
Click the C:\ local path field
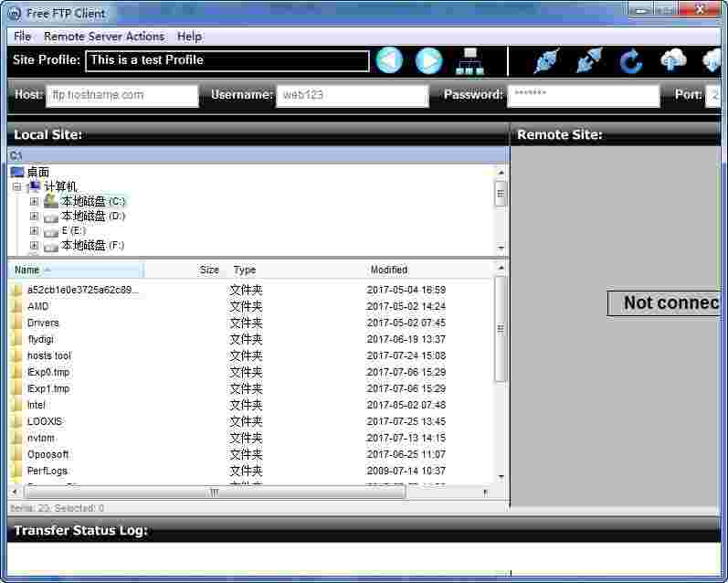click(258, 155)
